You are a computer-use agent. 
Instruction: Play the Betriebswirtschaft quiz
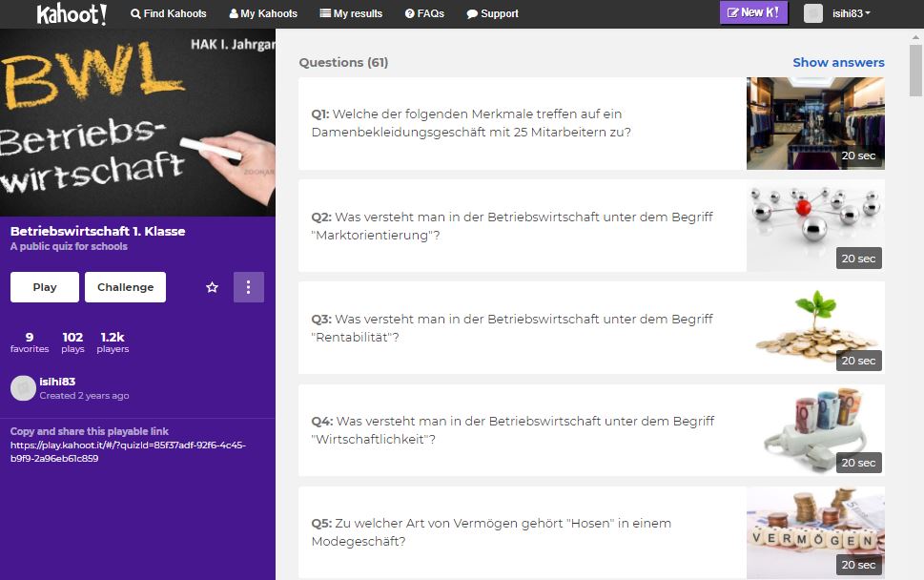(x=45, y=287)
